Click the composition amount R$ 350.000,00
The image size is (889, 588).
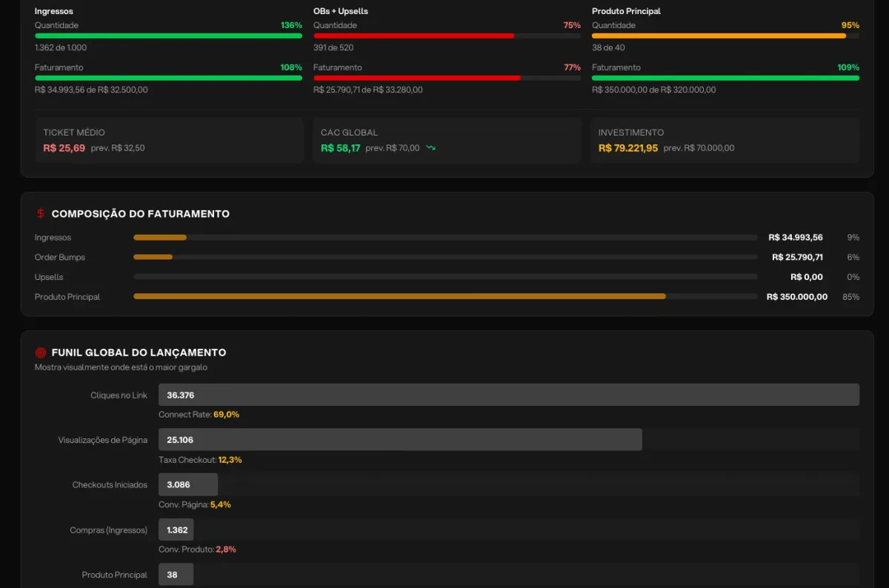797,297
